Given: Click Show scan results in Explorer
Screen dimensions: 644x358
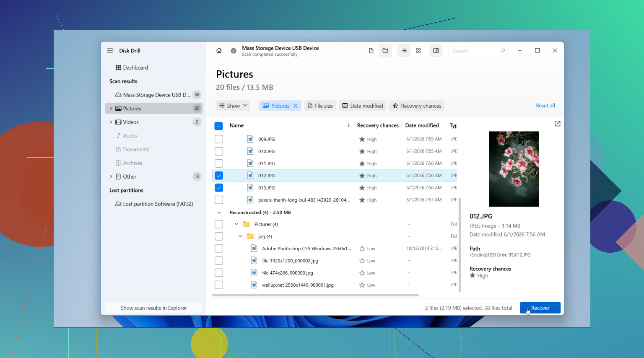Looking at the screenshot, I should click(153, 308).
